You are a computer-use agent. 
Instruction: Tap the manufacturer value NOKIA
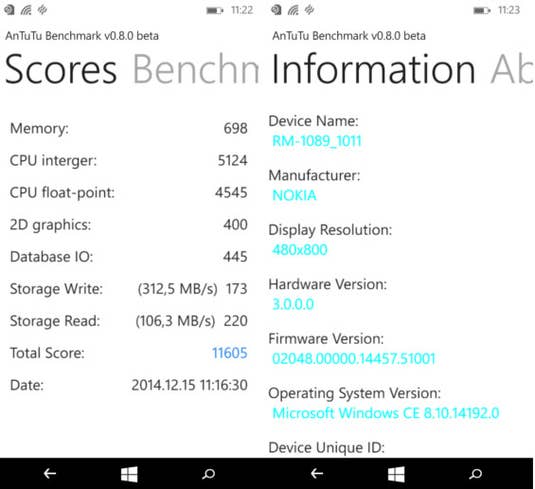[294, 195]
